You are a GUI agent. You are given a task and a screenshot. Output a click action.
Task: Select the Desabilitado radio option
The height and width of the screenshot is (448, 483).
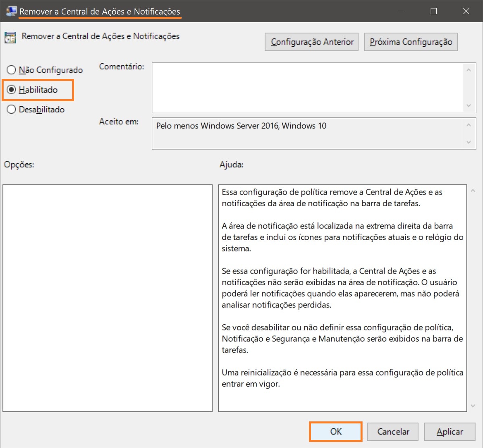tap(36, 109)
